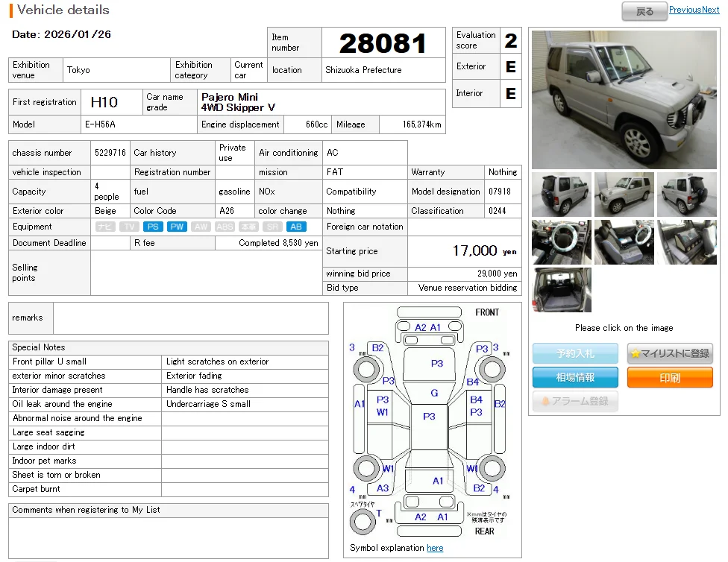Viewport: 728px width, 562px height.
Task: Click the item number 28081
Action: pos(383,43)
